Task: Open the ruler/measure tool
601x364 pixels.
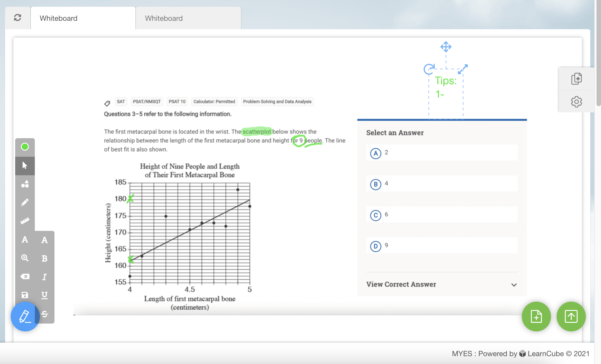Action: point(25,220)
